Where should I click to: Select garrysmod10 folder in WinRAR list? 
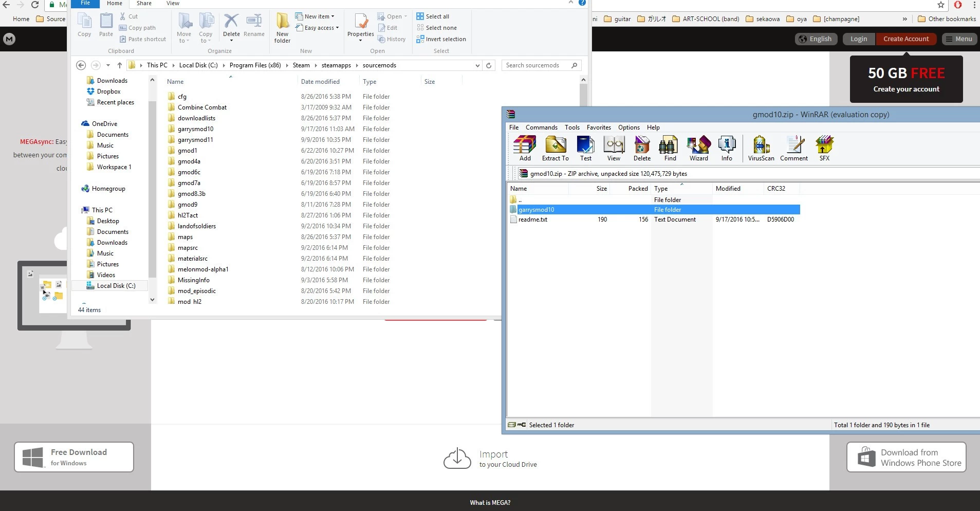point(654,210)
